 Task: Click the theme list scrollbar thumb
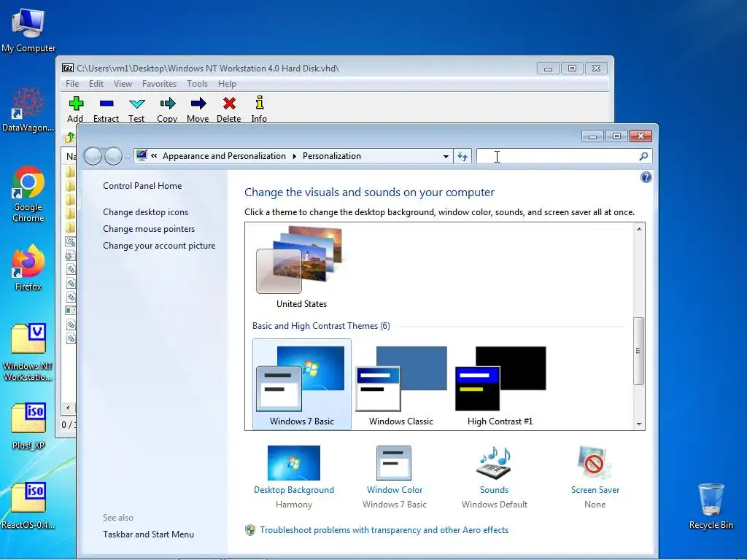click(x=639, y=351)
